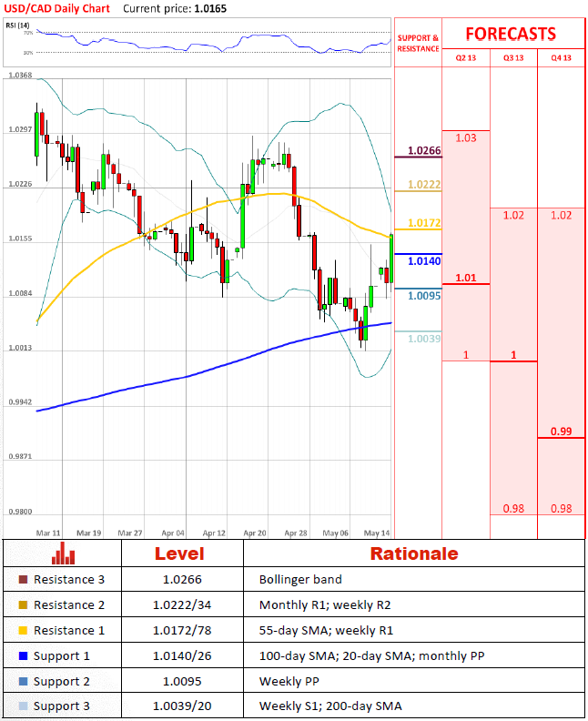Click the 1.0222 resistance level label
This screenshot has width=588, height=721.
tap(424, 185)
